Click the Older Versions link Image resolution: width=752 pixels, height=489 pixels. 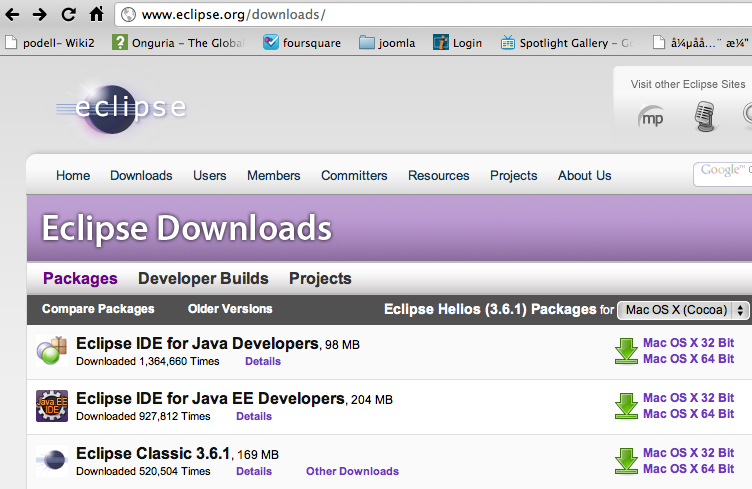pos(230,309)
